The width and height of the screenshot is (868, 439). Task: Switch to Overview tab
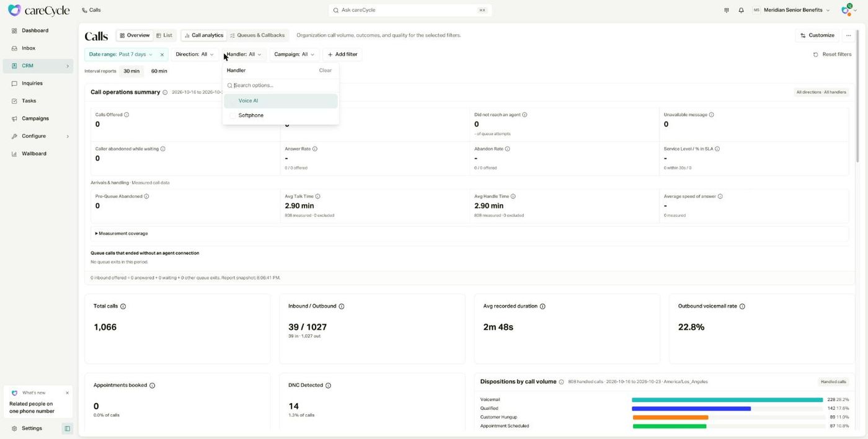135,35
